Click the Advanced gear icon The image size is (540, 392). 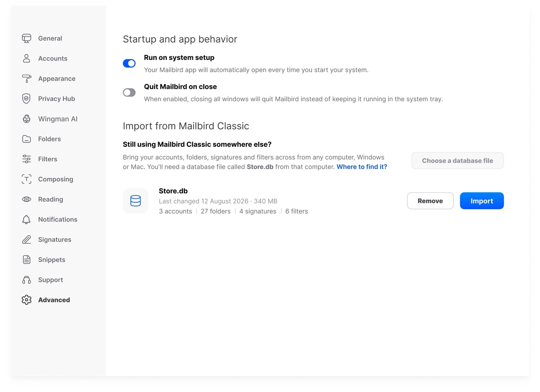tap(27, 300)
